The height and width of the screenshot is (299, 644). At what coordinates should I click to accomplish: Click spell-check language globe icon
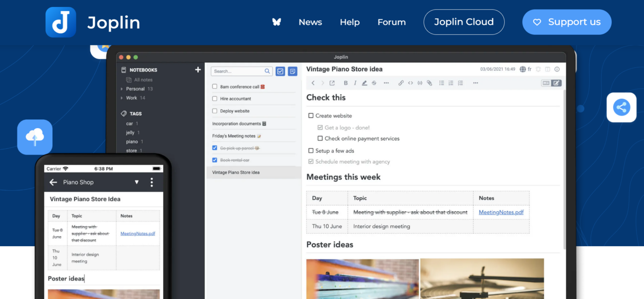[523, 69]
